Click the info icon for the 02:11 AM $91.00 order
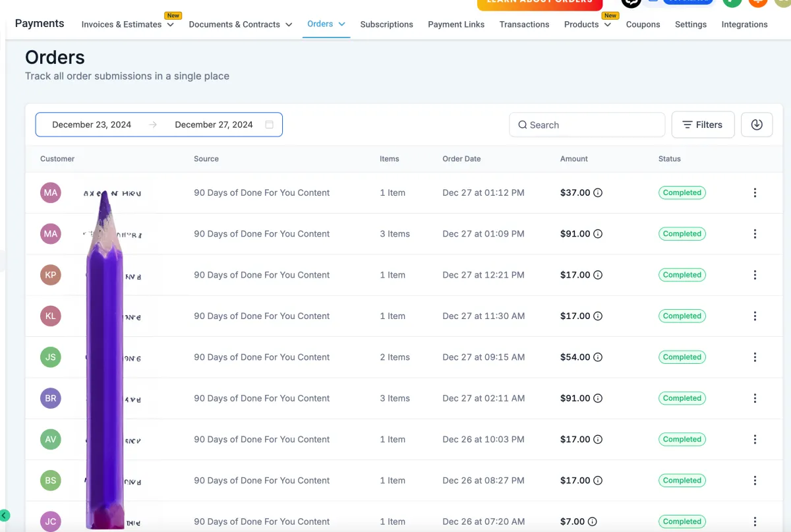This screenshot has height=532, width=791. (x=598, y=398)
